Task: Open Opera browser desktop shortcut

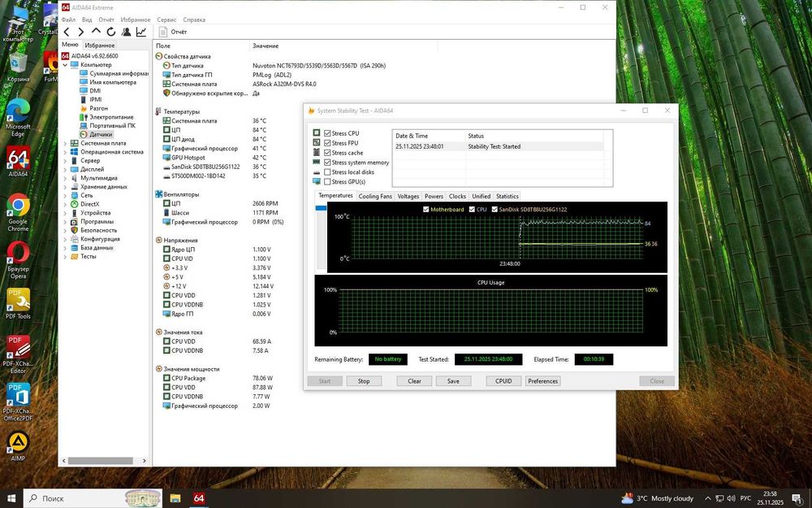Action: pos(18,260)
